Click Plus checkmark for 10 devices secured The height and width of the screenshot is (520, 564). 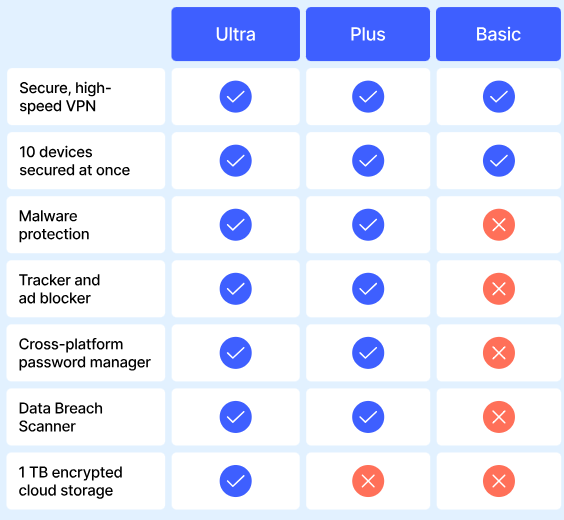368,161
